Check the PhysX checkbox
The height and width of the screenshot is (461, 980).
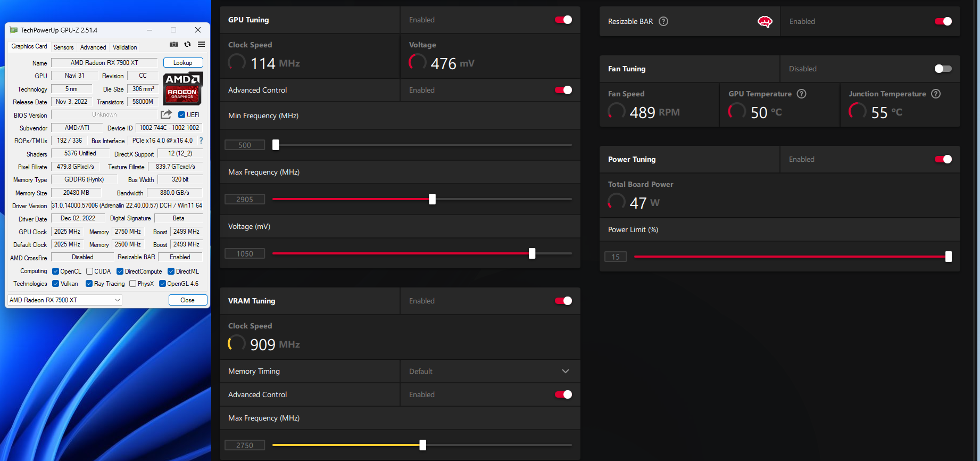(x=133, y=284)
